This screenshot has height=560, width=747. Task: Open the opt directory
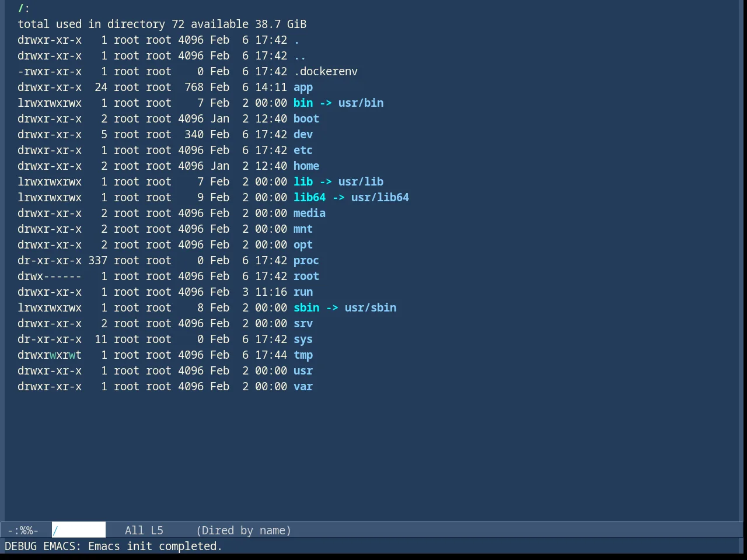[303, 244]
